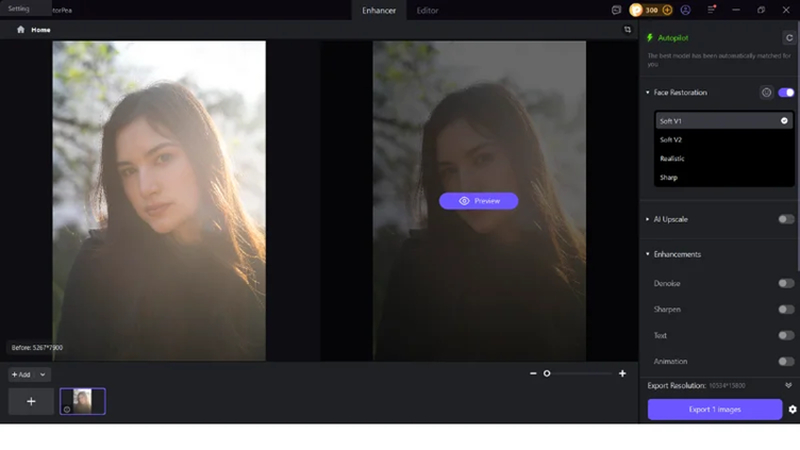Open the Soft V1 model dropdown

pos(723,121)
